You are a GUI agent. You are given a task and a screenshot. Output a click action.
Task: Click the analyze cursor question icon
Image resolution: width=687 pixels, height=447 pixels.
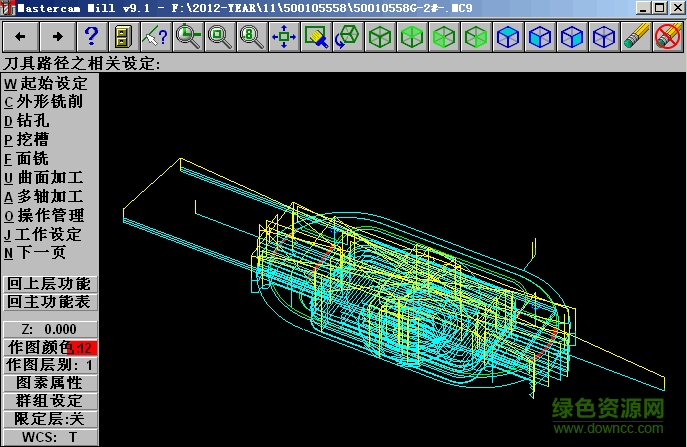coord(155,38)
